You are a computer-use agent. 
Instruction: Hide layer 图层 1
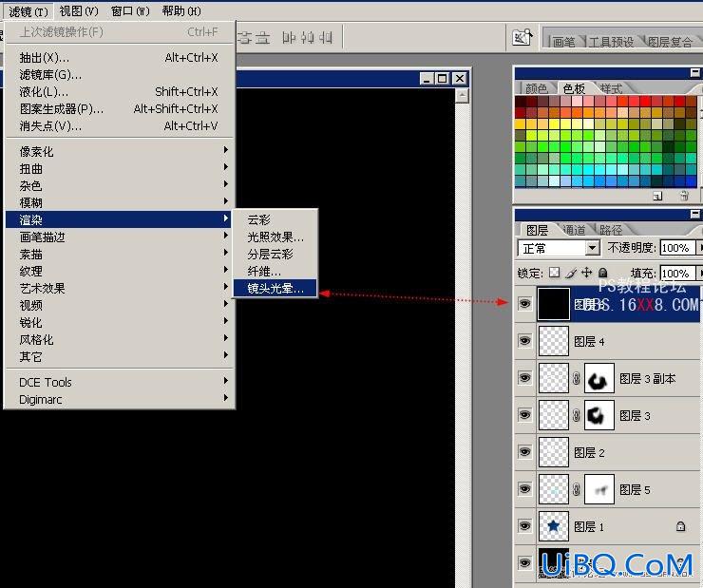click(524, 525)
